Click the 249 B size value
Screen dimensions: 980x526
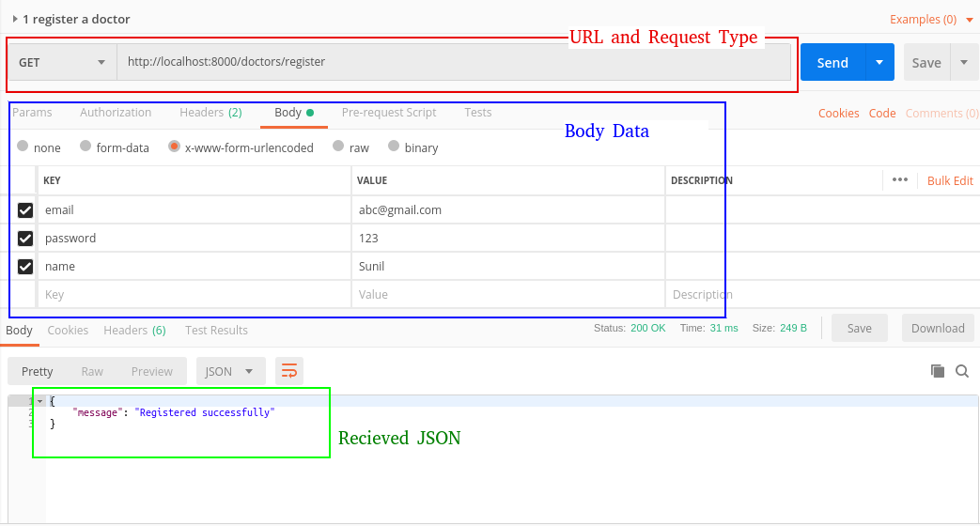pyautogui.click(x=793, y=328)
